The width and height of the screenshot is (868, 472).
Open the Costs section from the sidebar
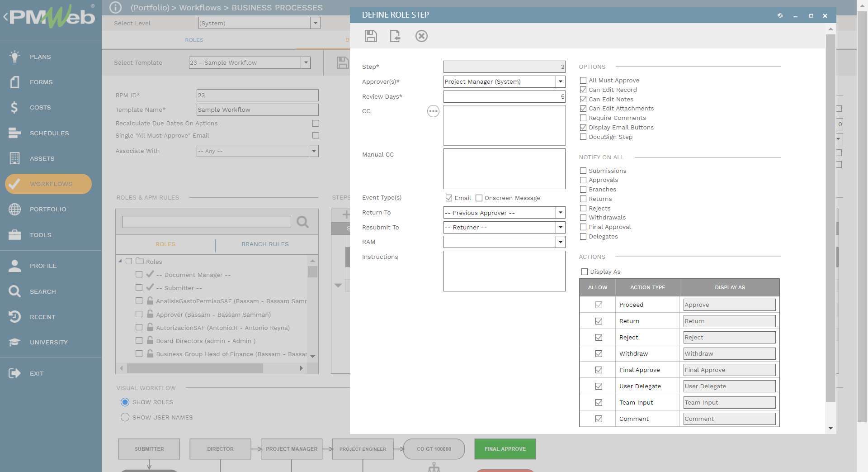tap(40, 107)
